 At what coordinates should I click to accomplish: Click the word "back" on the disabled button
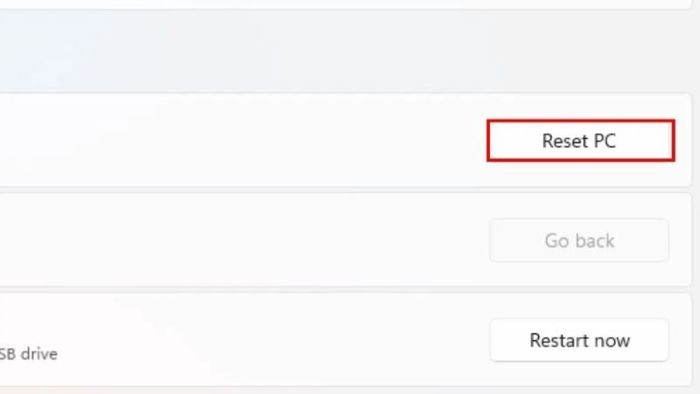595,241
